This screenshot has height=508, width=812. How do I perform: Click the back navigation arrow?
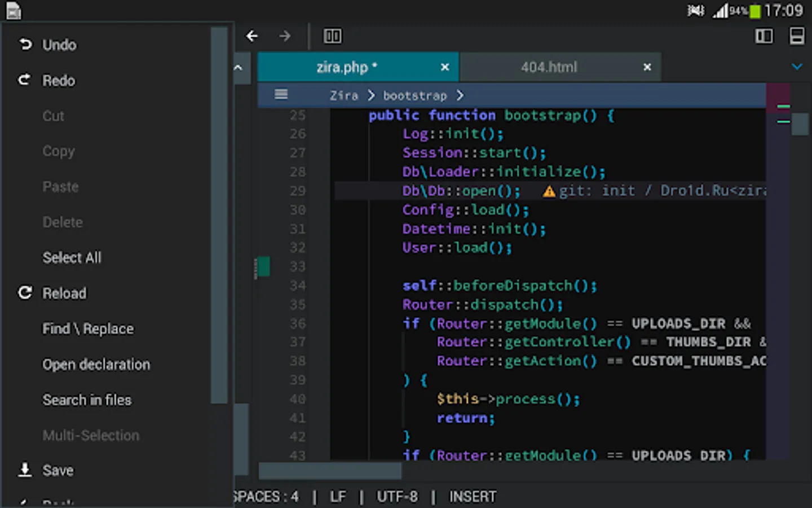click(252, 36)
